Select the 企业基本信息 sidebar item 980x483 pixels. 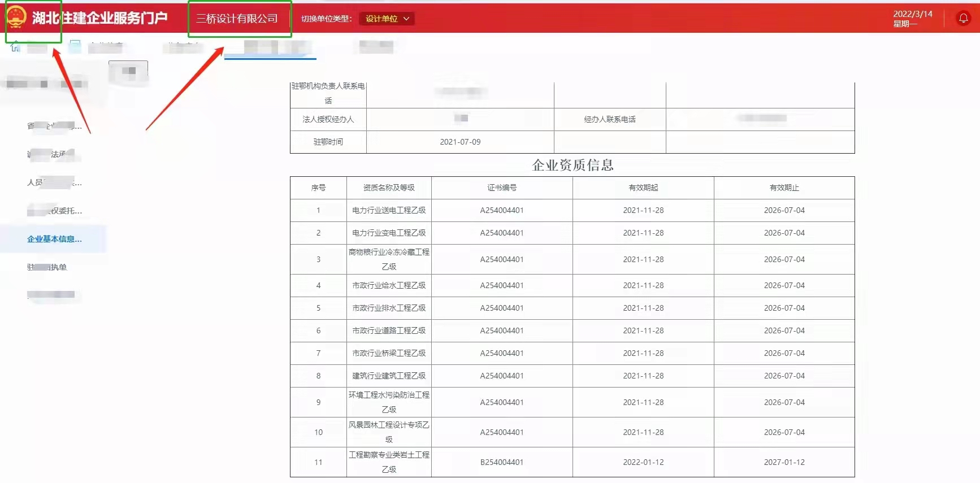[x=54, y=239]
